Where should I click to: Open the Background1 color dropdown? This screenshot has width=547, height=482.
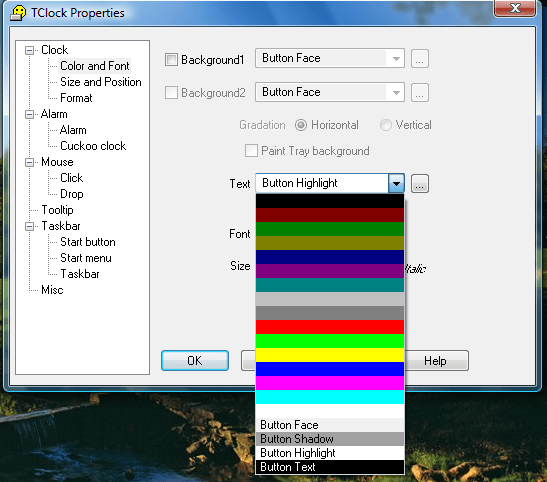[x=396, y=58]
